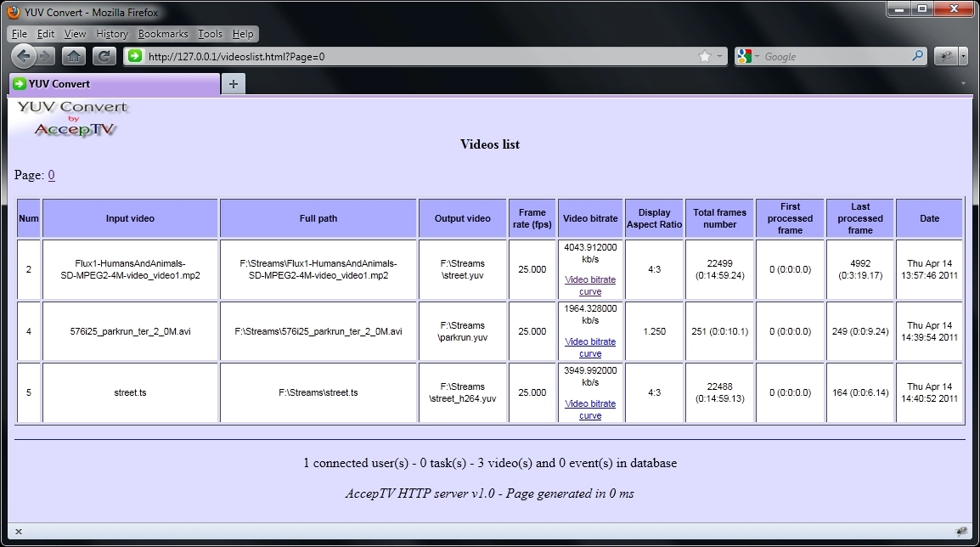Bookmark this page using the star icon
980x547 pixels.
tap(705, 56)
